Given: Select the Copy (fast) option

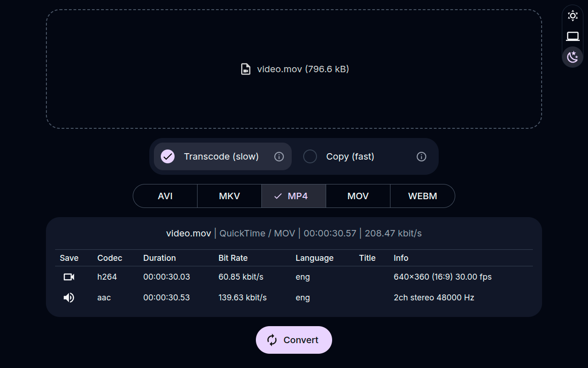Looking at the screenshot, I should (365, 156).
